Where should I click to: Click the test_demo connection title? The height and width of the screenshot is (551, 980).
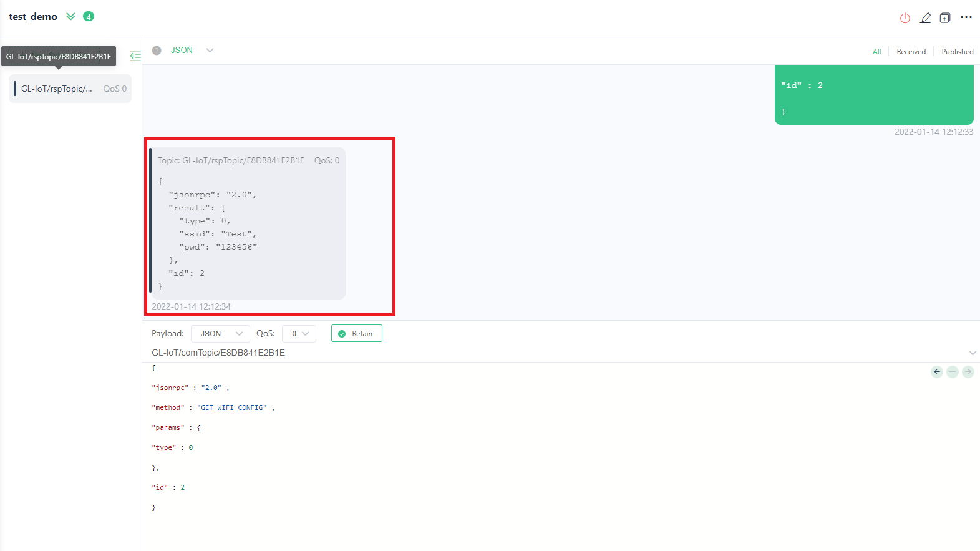(x=33, y=17)
